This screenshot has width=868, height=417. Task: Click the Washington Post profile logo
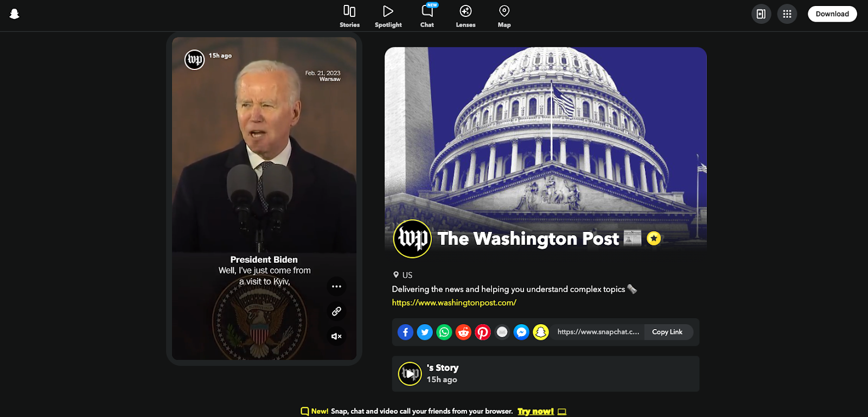pyautogui.click(x=412, y=239)
